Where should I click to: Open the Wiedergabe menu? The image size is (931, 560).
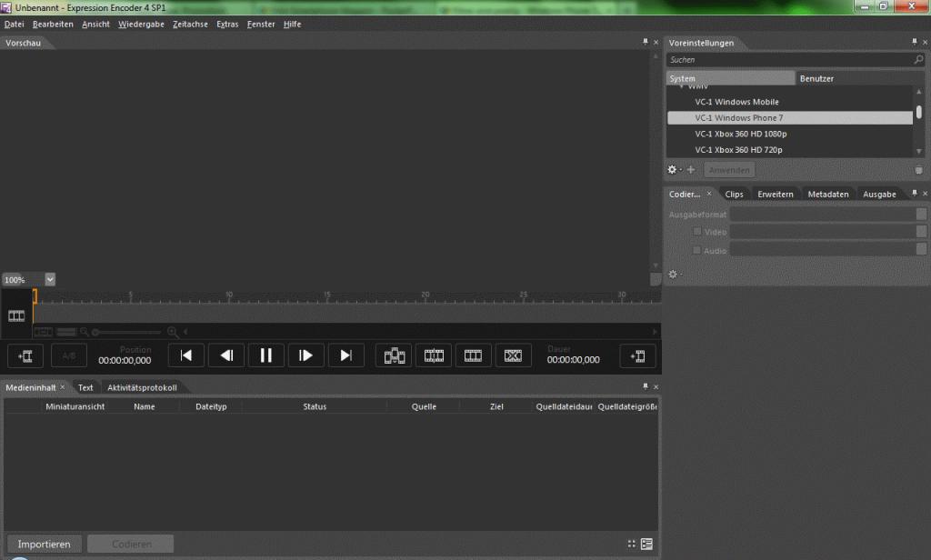click(x=141, y=25)
